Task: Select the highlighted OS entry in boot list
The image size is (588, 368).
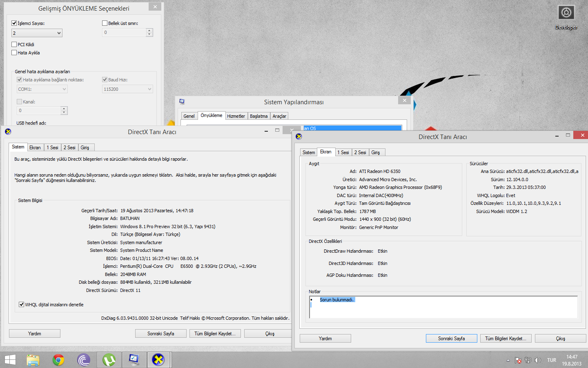Action: click(352, 128)
